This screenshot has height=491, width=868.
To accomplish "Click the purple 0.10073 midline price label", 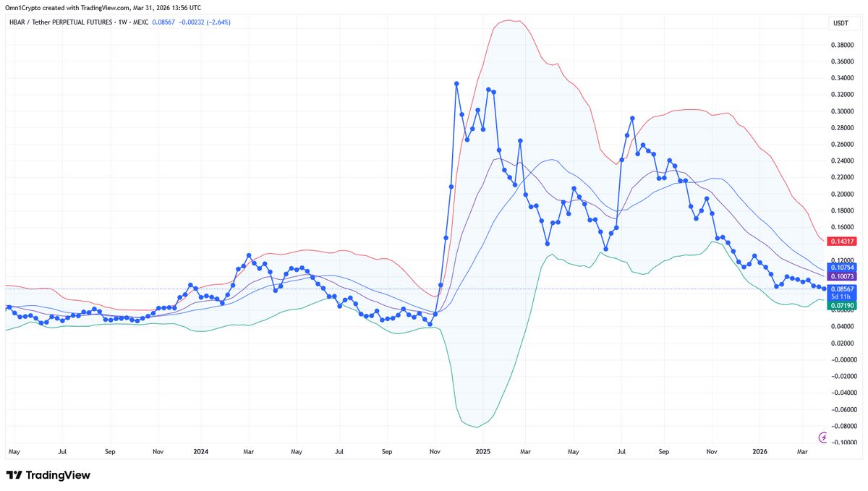I will (x=842, y=276).
